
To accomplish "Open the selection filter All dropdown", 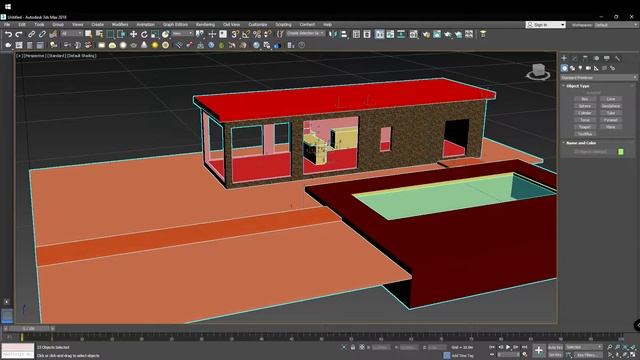I will 72,33.
